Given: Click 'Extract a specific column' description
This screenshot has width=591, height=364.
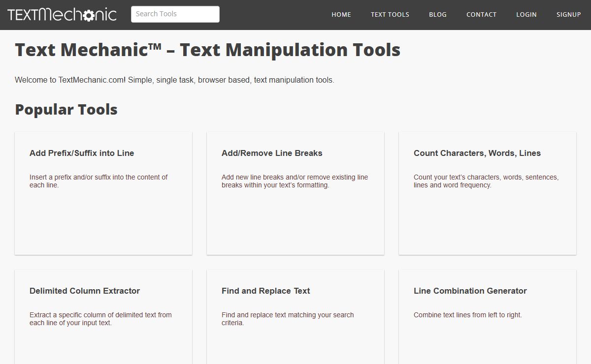Looking at the screenshot, I should (x=100, y=319).
